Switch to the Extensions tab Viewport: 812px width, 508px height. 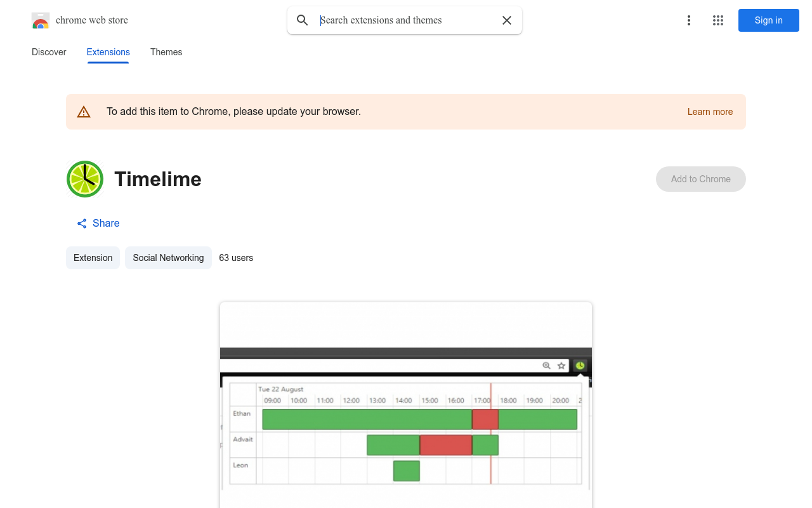click(x=108, y=52)
